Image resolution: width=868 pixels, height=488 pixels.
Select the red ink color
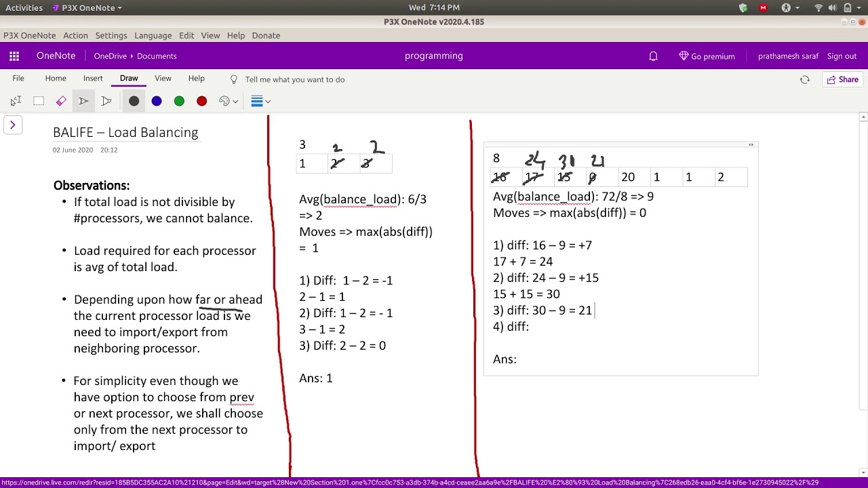tap(201, 101)
